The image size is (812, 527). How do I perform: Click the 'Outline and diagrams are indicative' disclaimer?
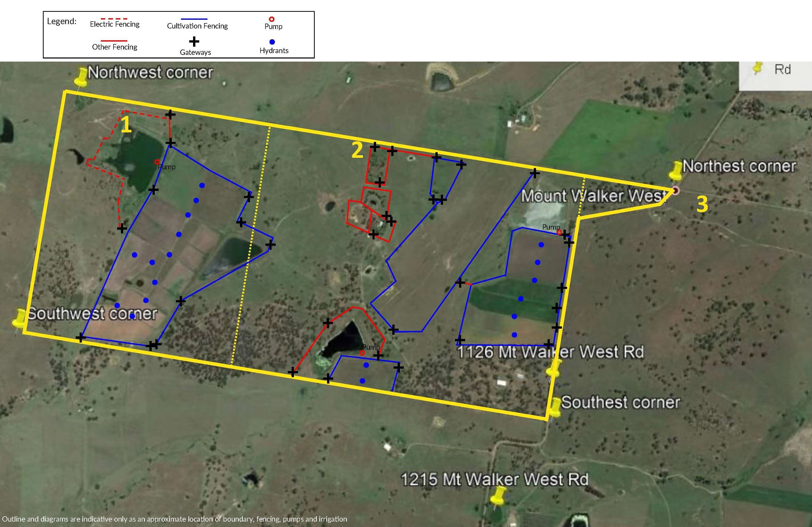(x=175, y=519)
